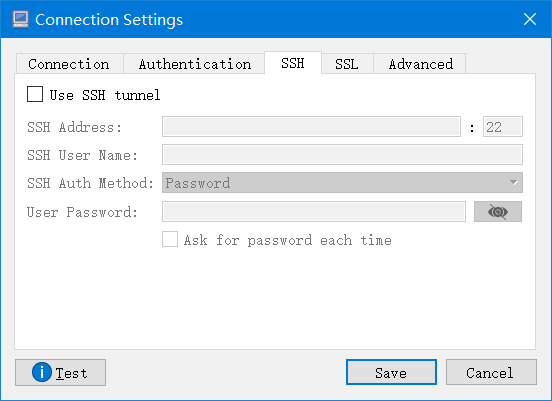
Task: Check Ask for password each time
Action: click(x=170, y=239)
